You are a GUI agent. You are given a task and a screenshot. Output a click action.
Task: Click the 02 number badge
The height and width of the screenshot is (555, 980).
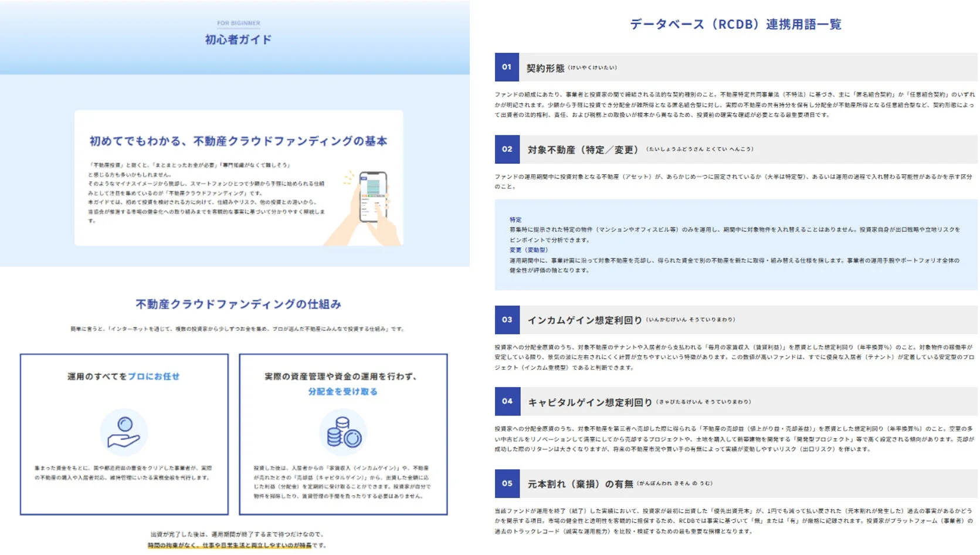pos(507,149)
